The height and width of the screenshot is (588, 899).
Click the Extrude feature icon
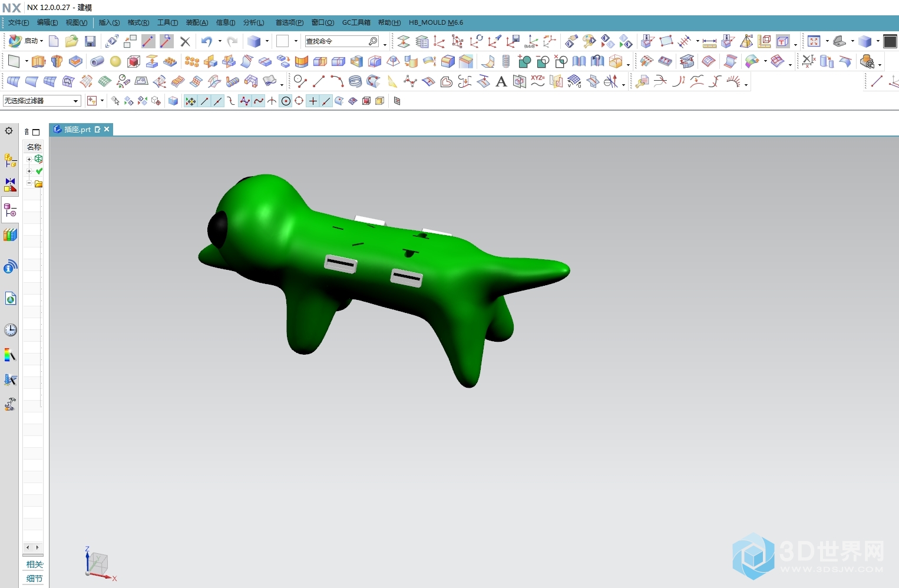(x=38, y=61)
